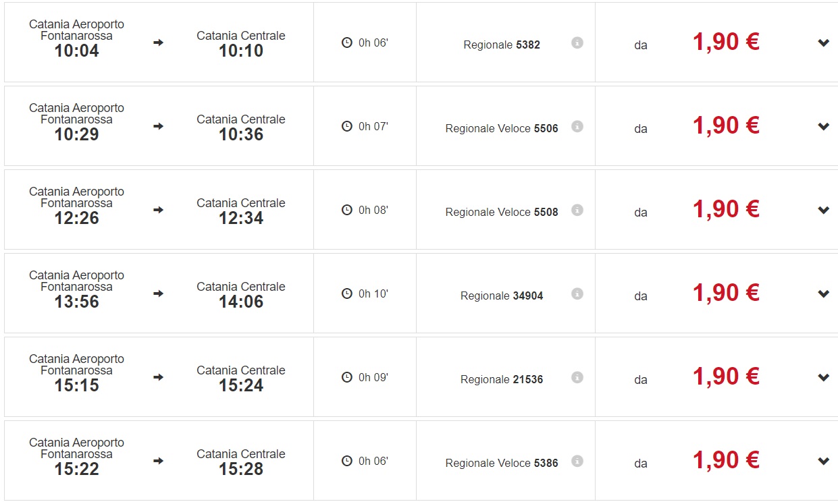838x504 pixels.
Task: Click arrival time 15:28 at Catania Centrale
Action: (241, 469)
